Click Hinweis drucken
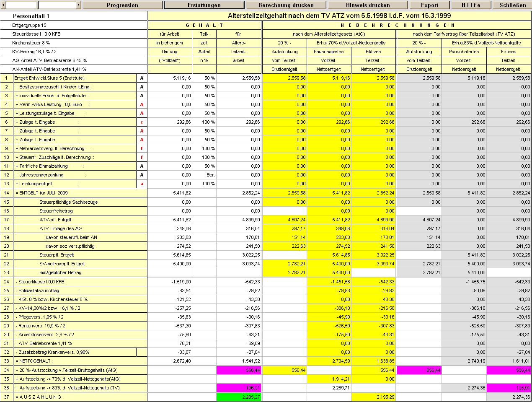Image resolution: width=532 pixels, height=402 pixels. 368,5
